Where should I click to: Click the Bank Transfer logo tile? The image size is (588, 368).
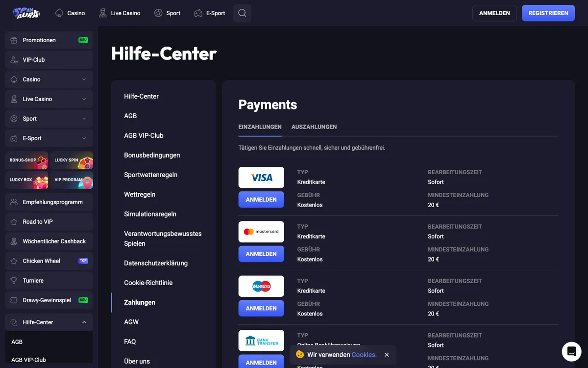pos(261,341)
